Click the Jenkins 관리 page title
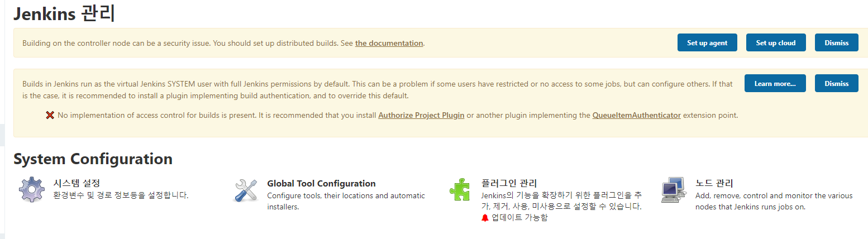 point(64,13)
